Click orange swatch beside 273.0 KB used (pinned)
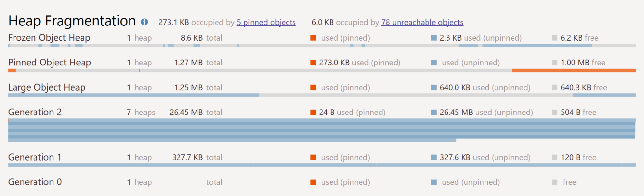Viewport: 644px width, 196px height. (313, 63)
